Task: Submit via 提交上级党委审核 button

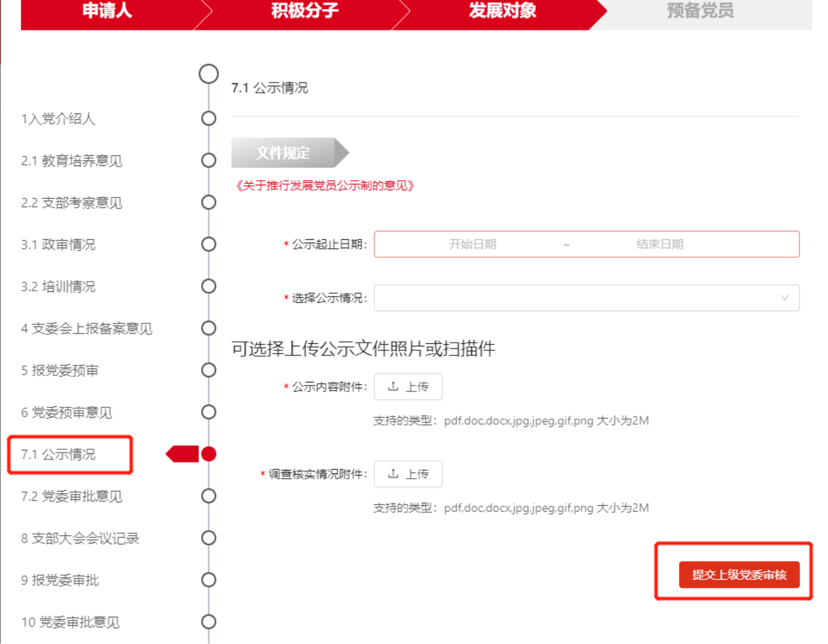Action: (x=739, y=575)
